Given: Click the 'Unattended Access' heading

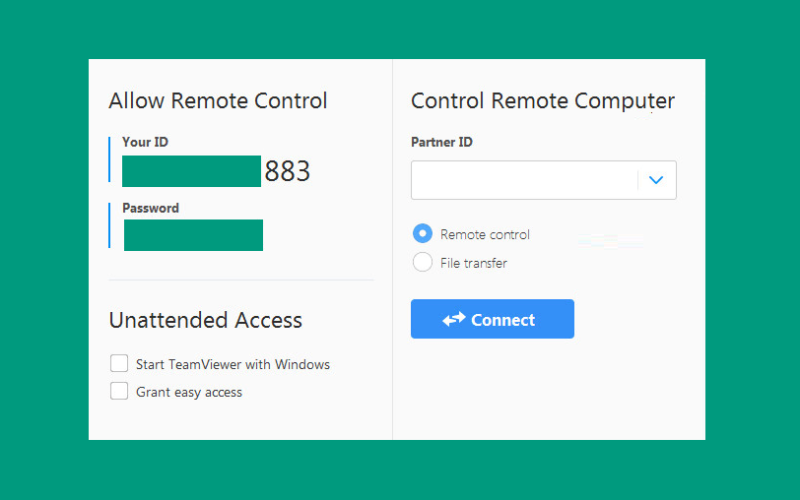Looking at the screenshot, I should pyautogui.click(x=206, y=320).
